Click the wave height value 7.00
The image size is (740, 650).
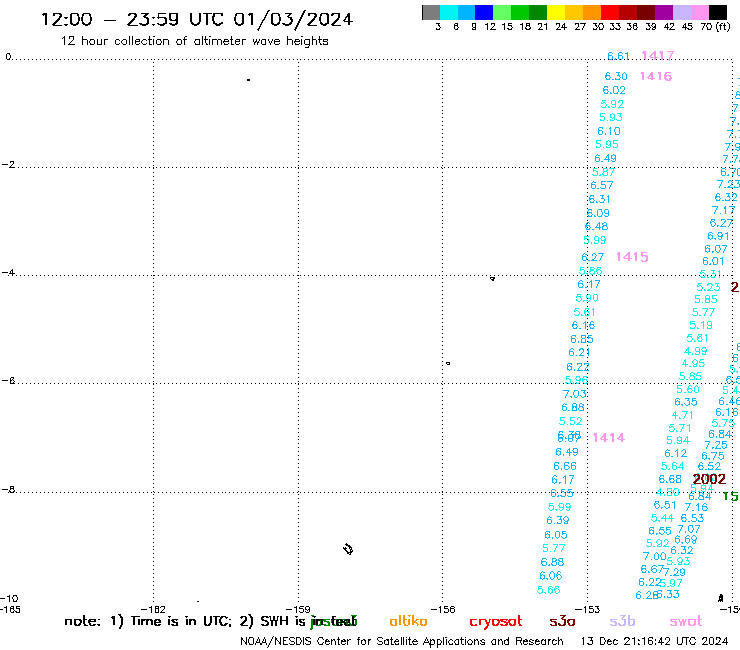[x=655, y=557]
